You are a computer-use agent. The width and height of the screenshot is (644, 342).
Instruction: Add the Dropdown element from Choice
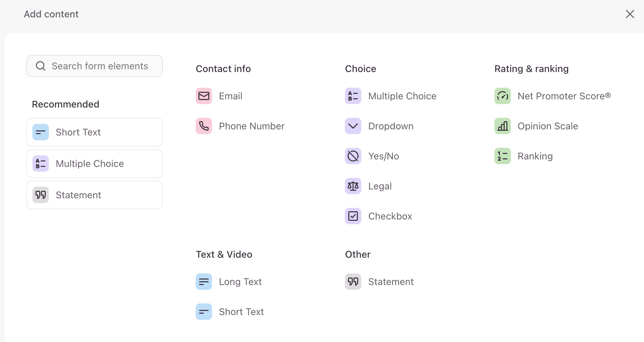[x=379, y=126]
